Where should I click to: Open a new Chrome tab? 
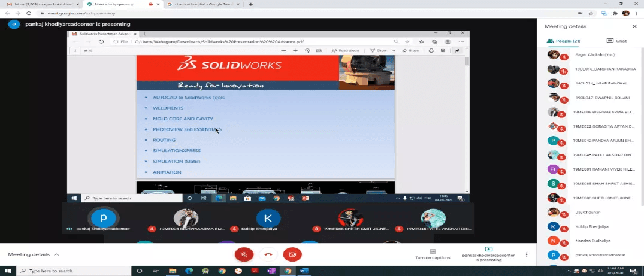point(251,5)
